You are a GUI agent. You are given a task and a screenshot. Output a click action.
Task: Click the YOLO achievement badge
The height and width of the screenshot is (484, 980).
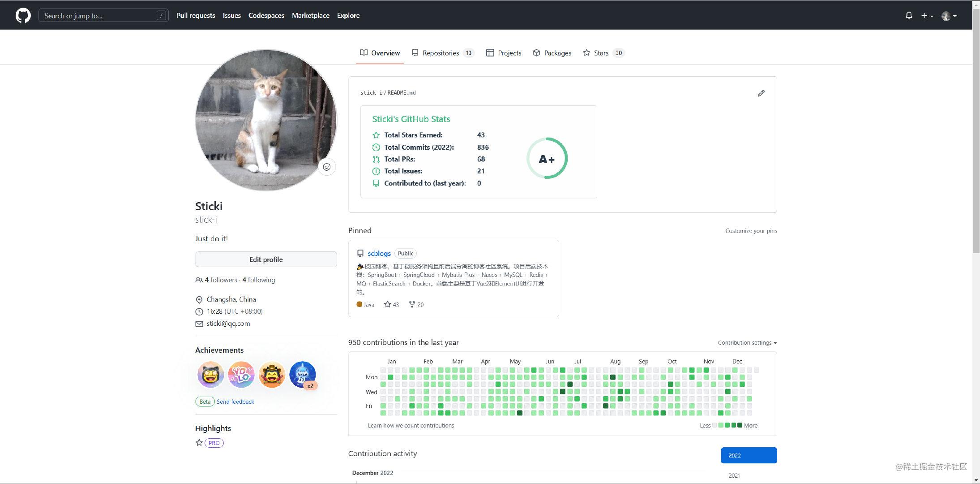click(241, 374)
